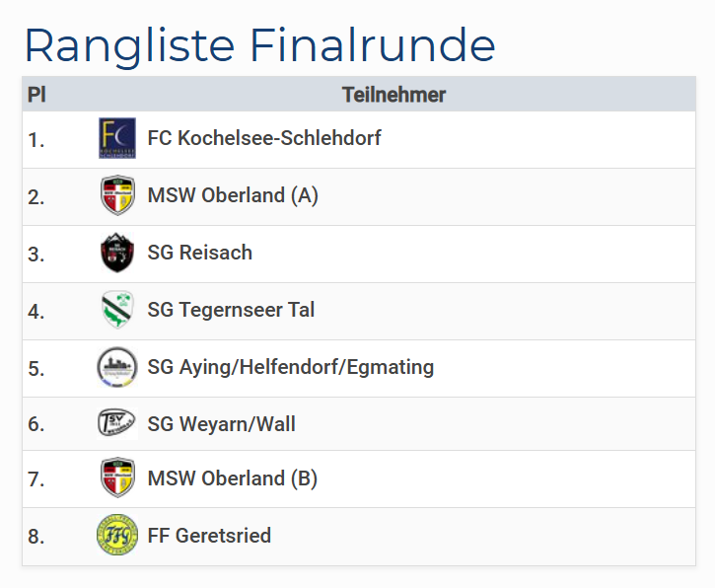Click the Teilnehmer column header
715x588 pixels.
point(393,95)
